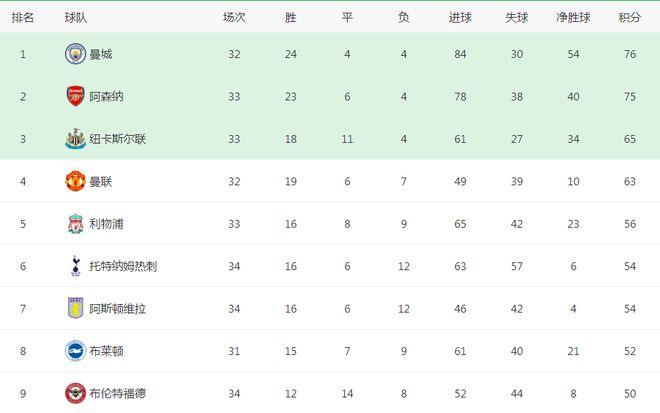Click the Manchester City club crest
The image size is (660, 413).
(x=75, y=54)
